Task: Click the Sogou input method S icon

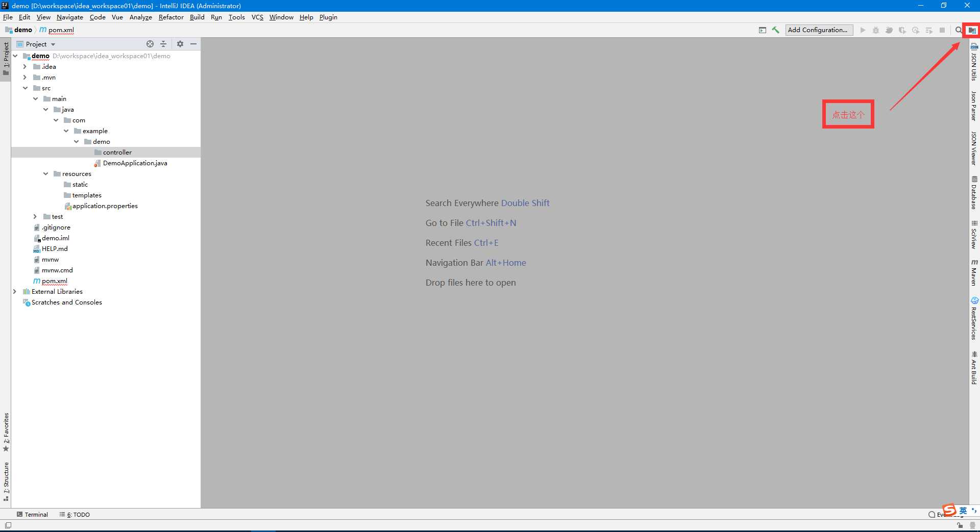Action: pyautogui.click(x=949, y=510)
